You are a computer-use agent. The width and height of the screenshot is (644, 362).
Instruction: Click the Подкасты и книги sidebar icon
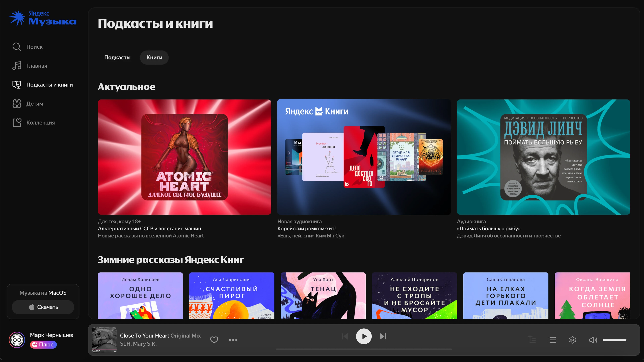(x=17, y=85)
